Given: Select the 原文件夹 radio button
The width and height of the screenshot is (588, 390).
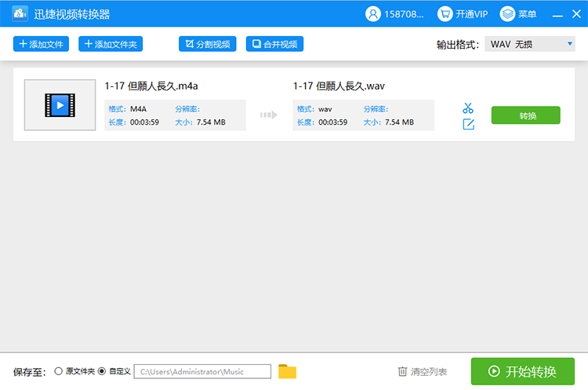Looking at the screenshot, I should [x=58, y=371].
